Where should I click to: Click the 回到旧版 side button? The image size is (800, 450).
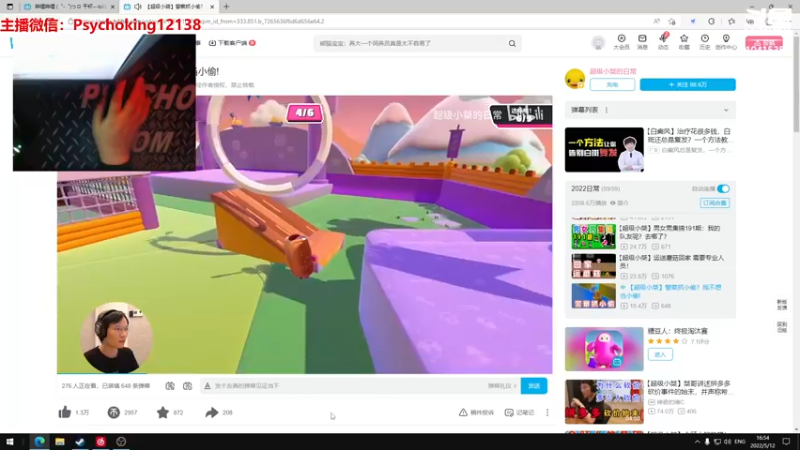(782, 327)
